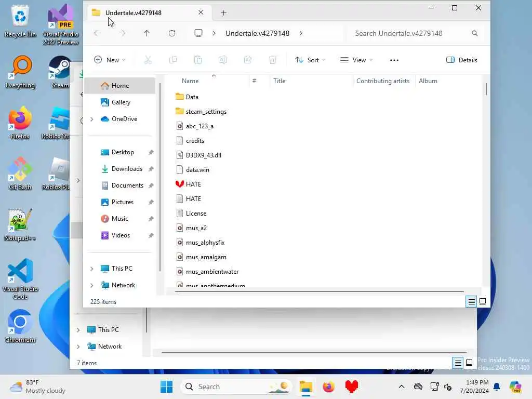This screenshot has width=532, height=399.
Task: Expand the OneDrive tree node
Action: click(91, 119)
